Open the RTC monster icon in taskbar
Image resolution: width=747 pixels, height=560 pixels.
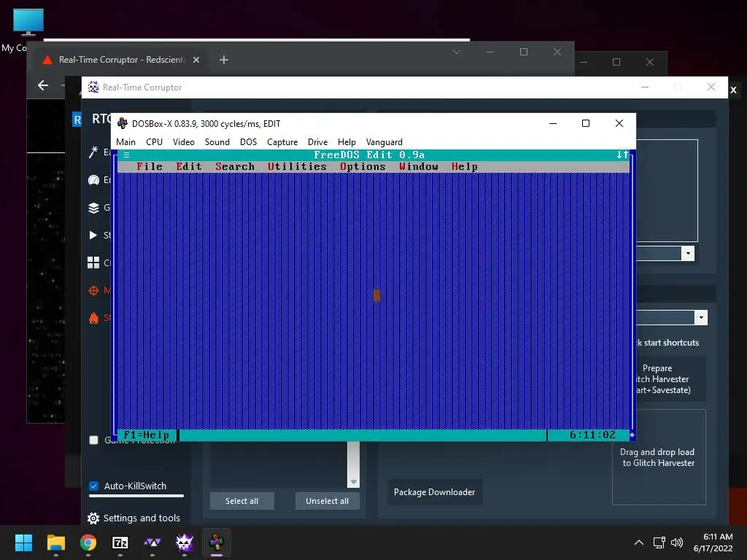[x=185, y=542]
